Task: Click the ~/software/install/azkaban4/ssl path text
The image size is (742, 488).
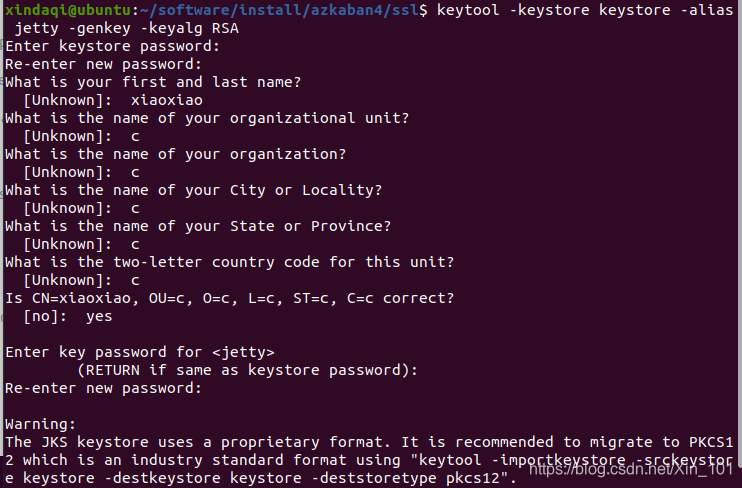Action: pos(279,9)
